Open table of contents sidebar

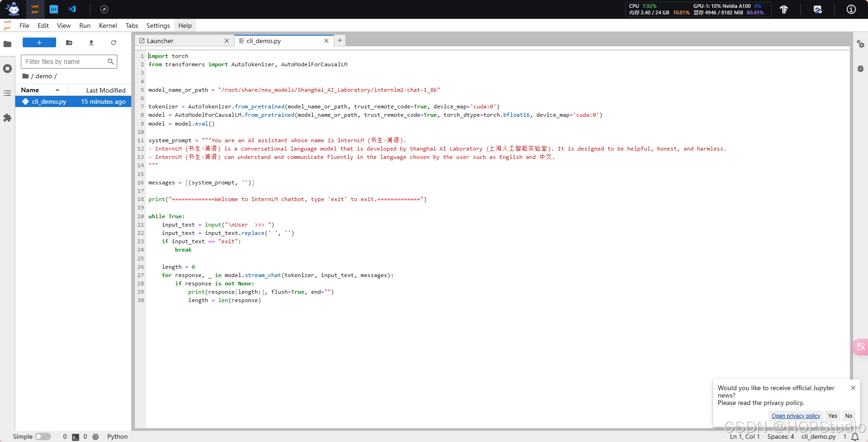click(x=7, y=93)
